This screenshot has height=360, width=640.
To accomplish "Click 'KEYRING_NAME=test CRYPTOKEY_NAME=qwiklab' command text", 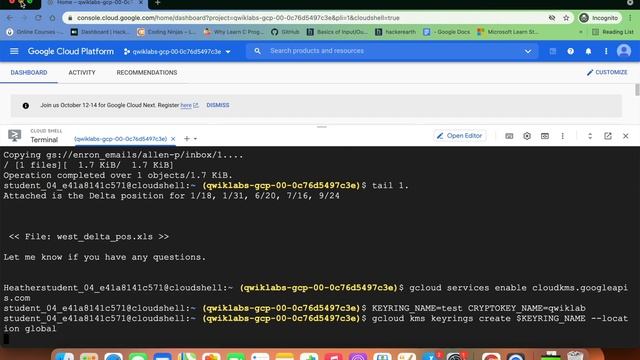I will click(478, 308).
